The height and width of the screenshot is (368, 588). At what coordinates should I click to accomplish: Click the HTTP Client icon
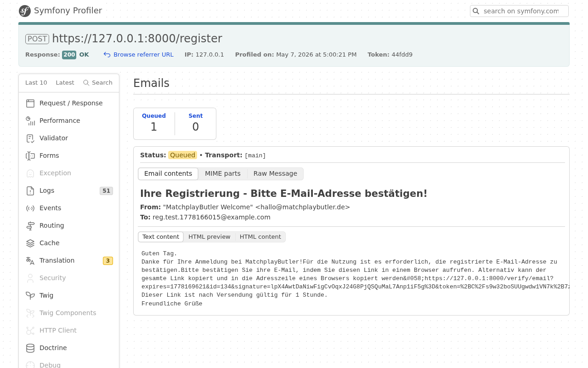point(30,331)
